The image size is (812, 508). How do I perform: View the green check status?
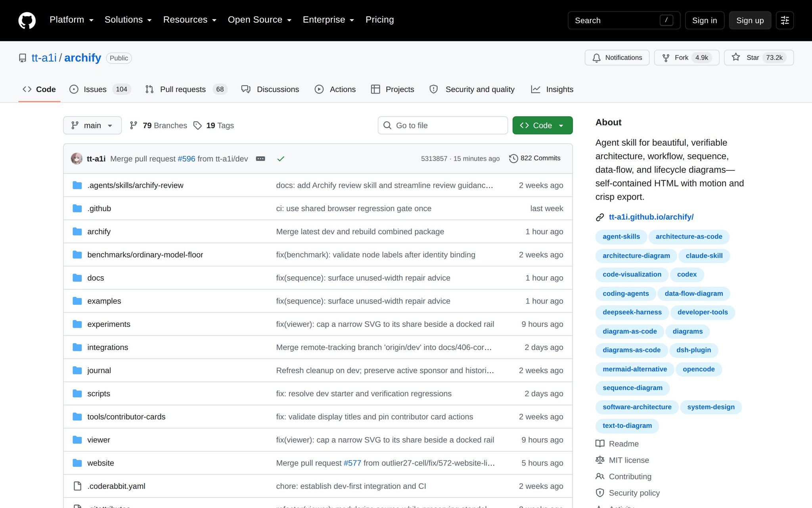[x=281, y=159]
